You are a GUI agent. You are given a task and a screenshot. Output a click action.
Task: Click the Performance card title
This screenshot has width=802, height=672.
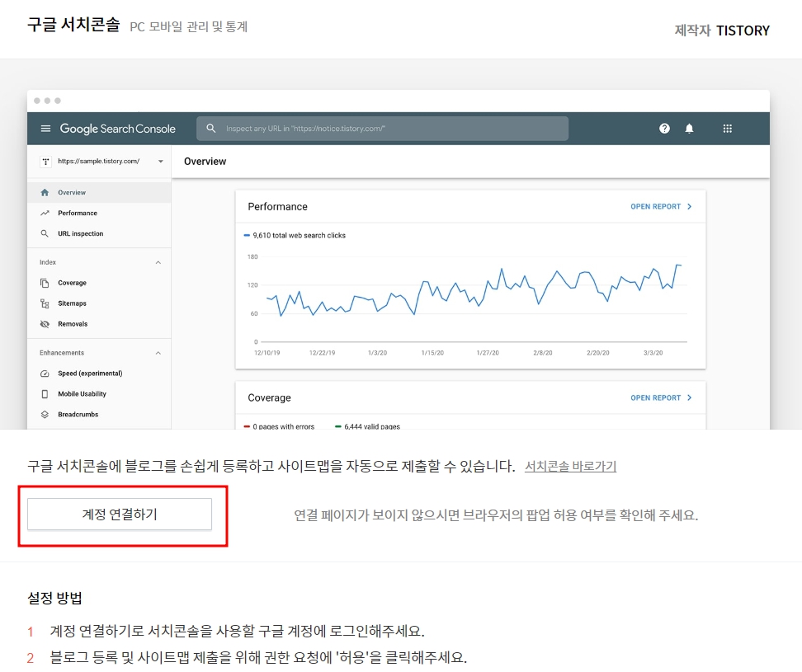coord(278,206)
